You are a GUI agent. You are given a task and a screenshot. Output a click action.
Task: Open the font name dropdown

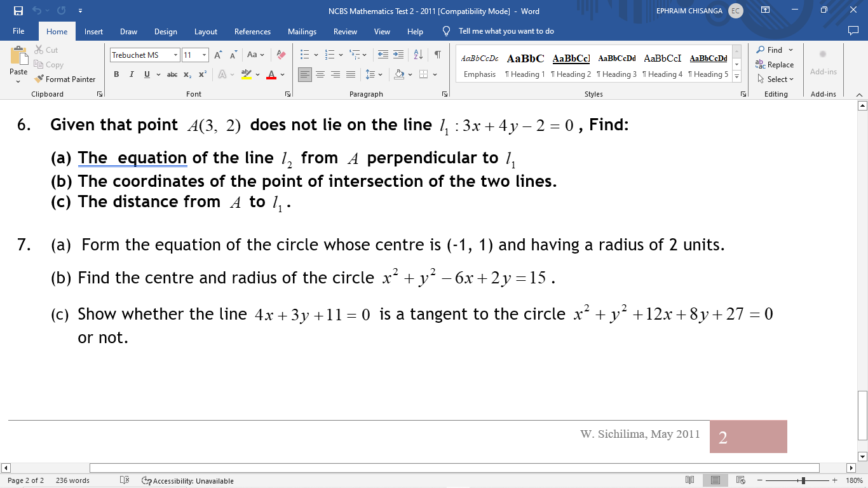tap(176, 55)
